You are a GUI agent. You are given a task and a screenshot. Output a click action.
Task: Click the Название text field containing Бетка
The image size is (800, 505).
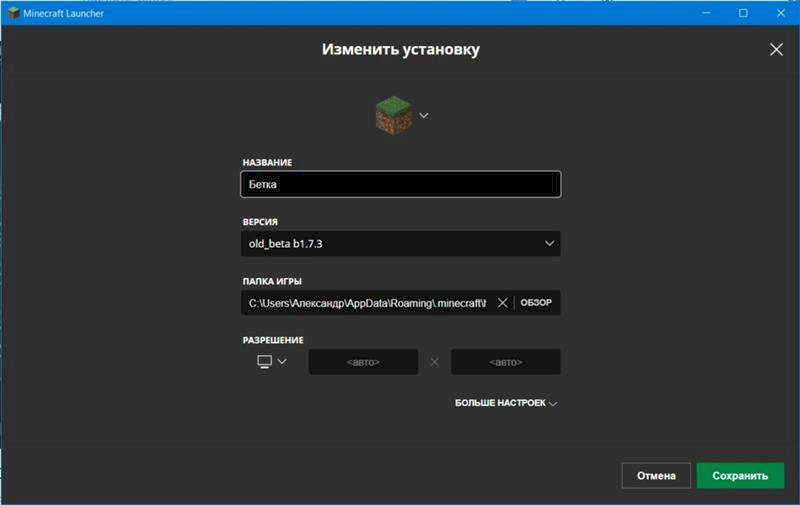(x=401, y=184)
